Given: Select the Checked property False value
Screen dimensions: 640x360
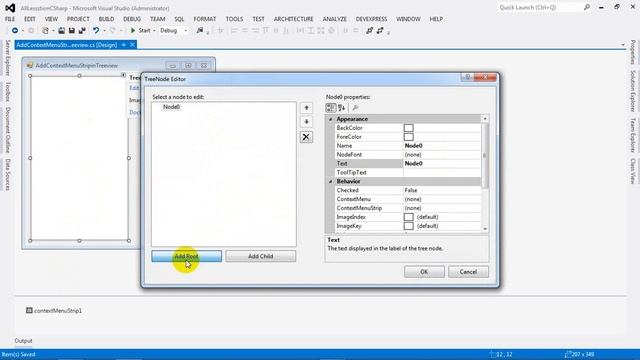Looking at the screenshot, I should coord(442,190).
